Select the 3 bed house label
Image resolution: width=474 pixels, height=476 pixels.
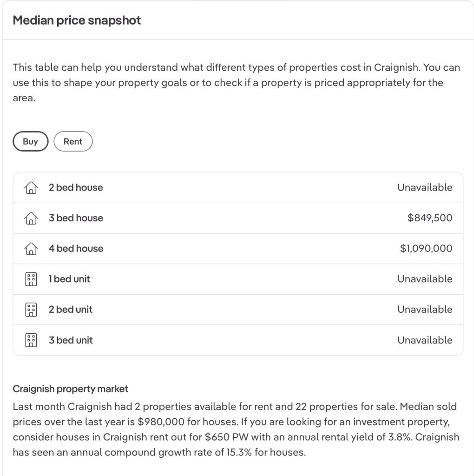pyautogui.click(x=76, y=218)
